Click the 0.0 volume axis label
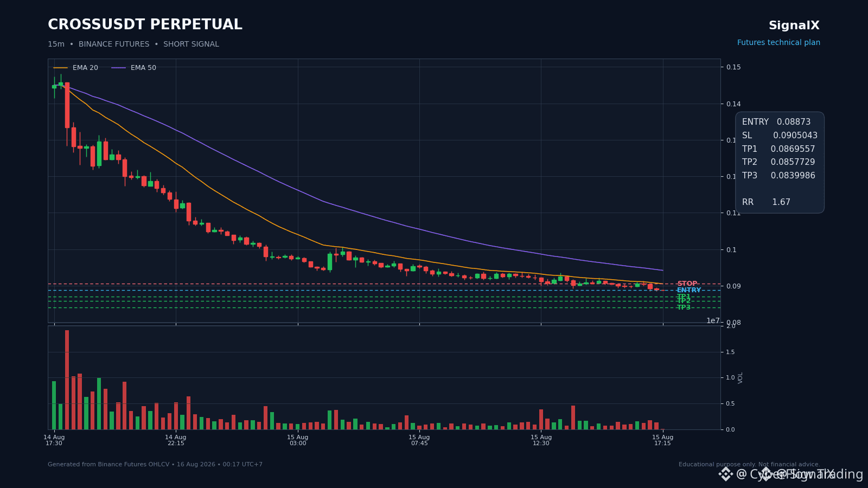Screen dimensions: 868x488 731,429
